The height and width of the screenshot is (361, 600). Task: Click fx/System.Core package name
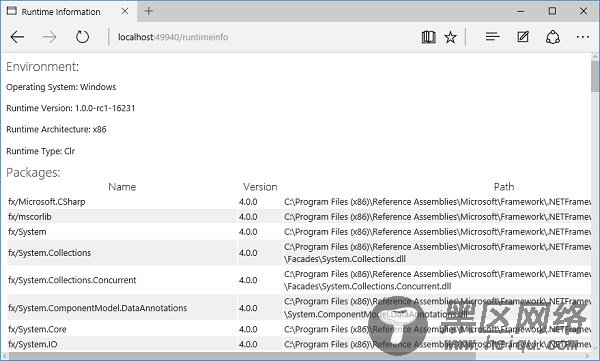(x=37, y=329)
